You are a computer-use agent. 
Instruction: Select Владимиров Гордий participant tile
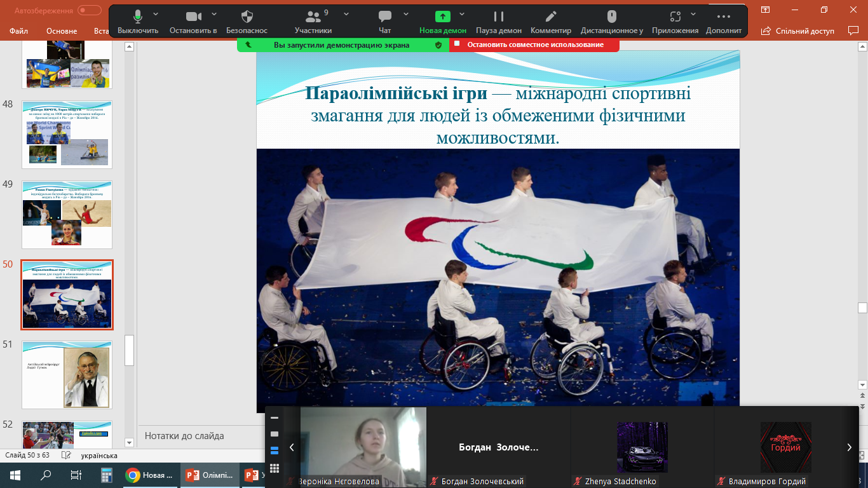785,447
